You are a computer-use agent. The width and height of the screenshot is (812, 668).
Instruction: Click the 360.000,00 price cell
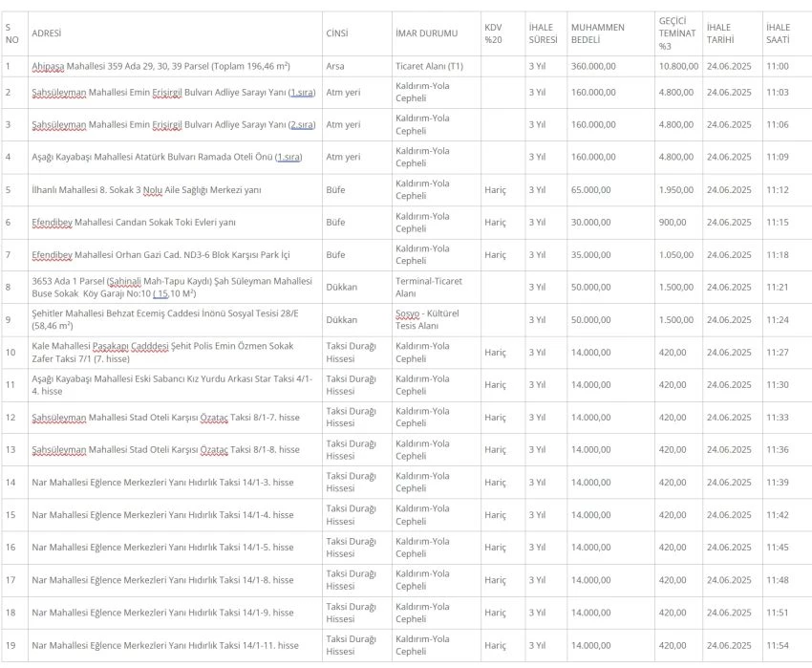click(593, 66)
